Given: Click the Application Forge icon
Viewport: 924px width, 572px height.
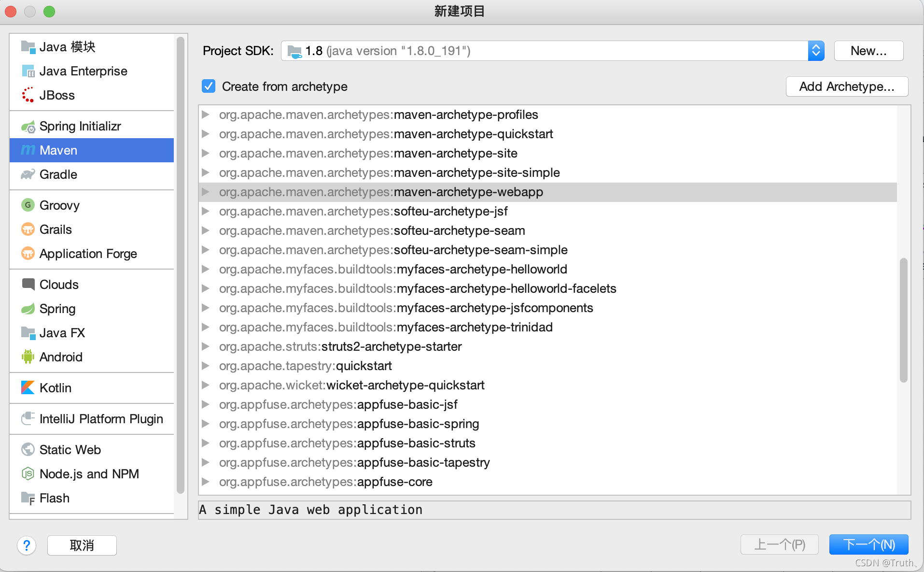Looking at the screenshot, I should [28, 254].
